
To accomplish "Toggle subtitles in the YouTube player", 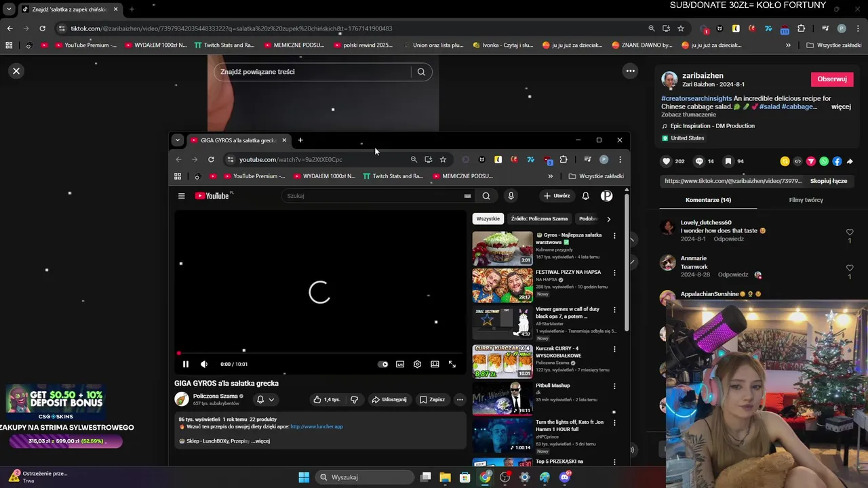I will click(x=400, y=364).
